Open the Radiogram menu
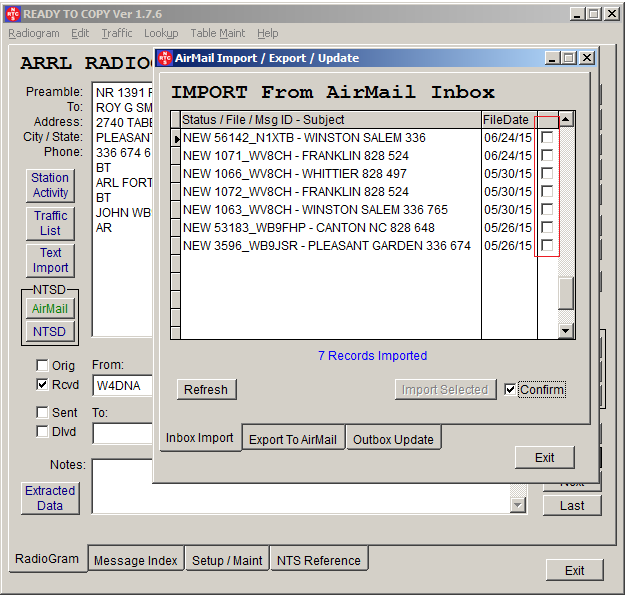628x599 pixels. tap(34, 33)
